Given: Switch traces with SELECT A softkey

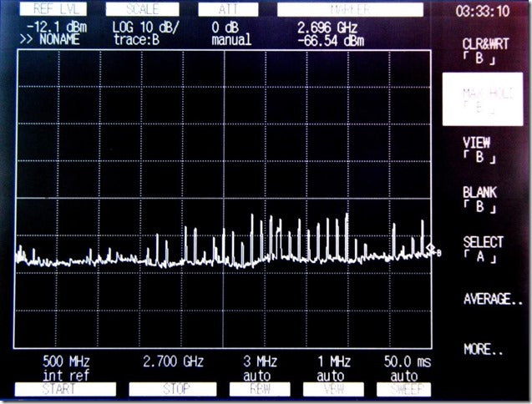Looking at the screenshot, I should (483, 248).
